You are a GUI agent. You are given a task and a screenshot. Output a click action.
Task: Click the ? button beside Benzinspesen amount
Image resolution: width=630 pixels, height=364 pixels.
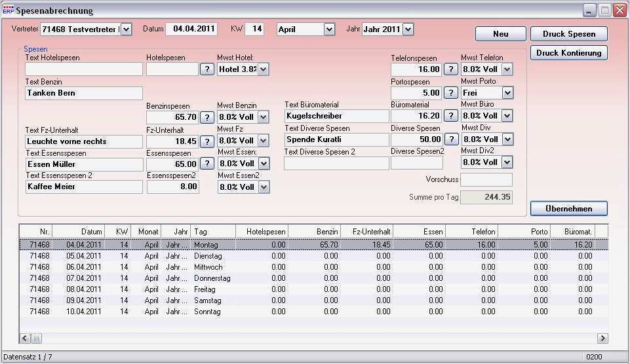(207, 117)
